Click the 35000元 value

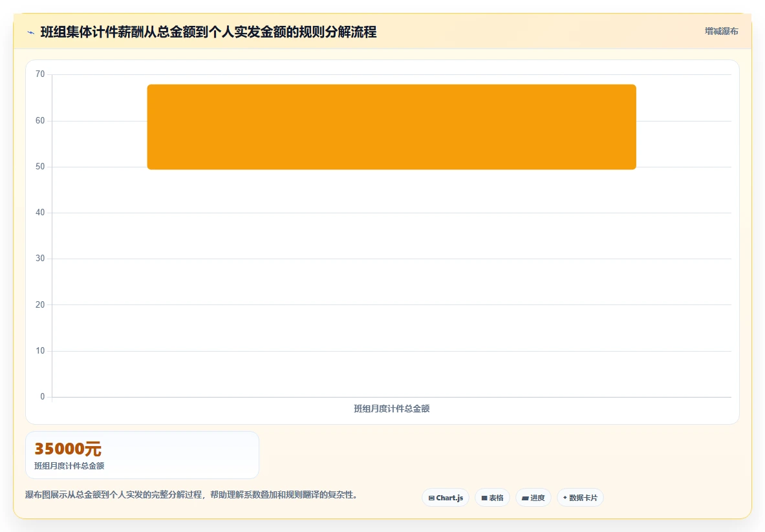[68, 449]
